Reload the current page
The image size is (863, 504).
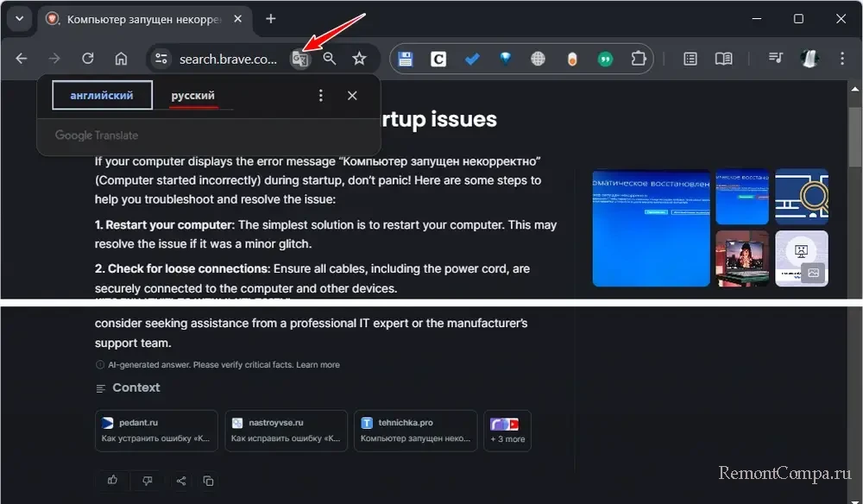[87, 59]
